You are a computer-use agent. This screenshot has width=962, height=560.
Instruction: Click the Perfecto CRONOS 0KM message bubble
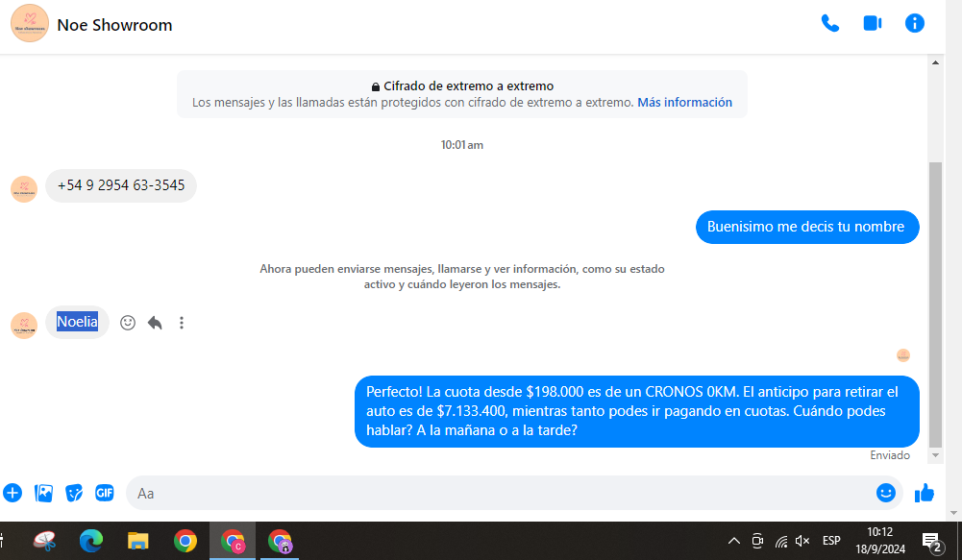pos(637,411)
